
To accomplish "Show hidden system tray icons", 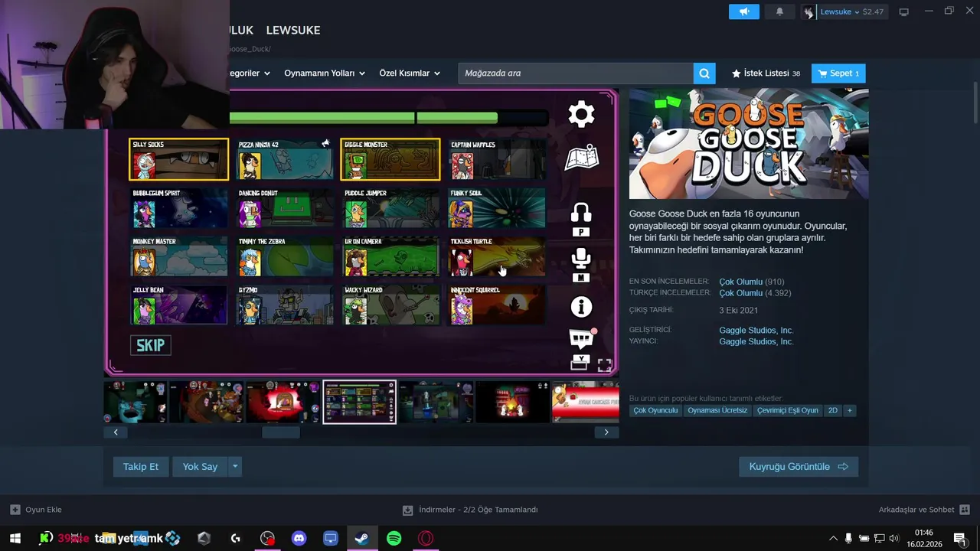I will click(833, 539).
